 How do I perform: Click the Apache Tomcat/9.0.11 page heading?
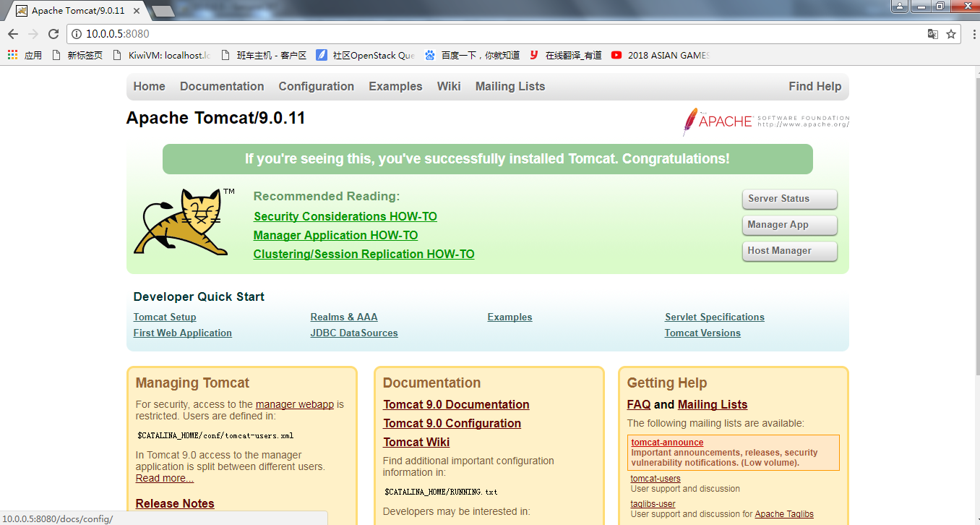pos(215,118)
